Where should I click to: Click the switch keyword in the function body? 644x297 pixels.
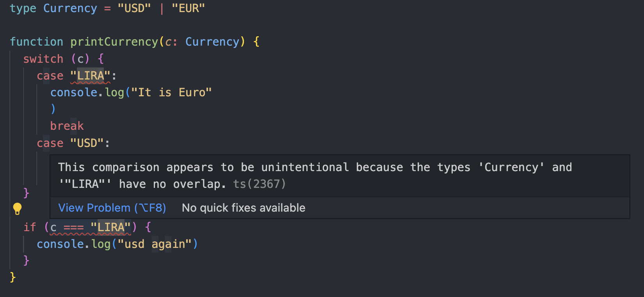[x=43, y=58]
